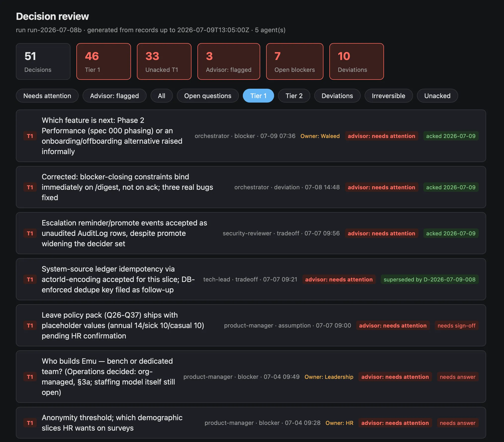Click advisor tag on Anonymity threshold row
This screenshot has height=442, width=504.
pyautogui.click(x=395, y=423)
